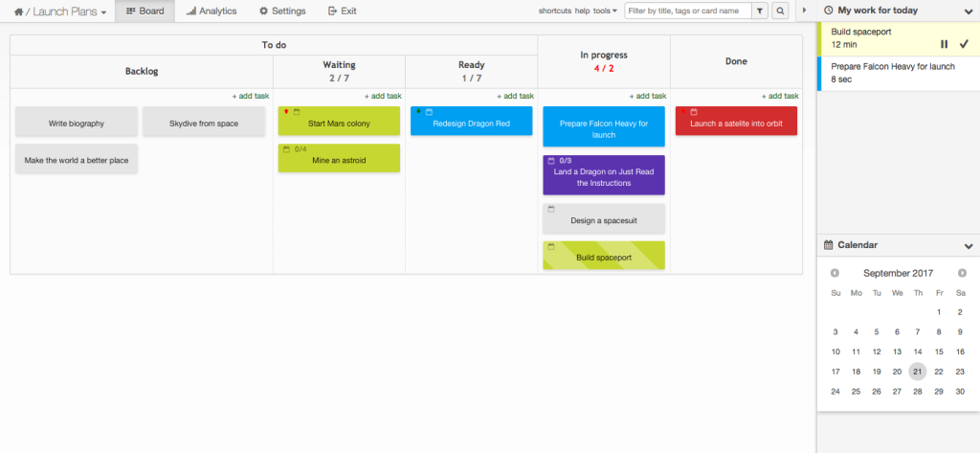Click the calendar icon on Start Mars colony card
This screenshot has width=980, height=453.
coord(297,111)
